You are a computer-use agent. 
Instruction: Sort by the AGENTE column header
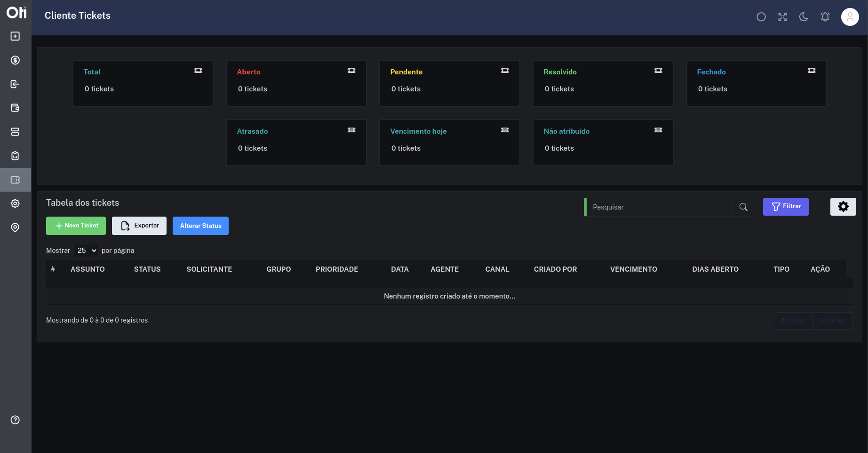[x=445, y=269]
